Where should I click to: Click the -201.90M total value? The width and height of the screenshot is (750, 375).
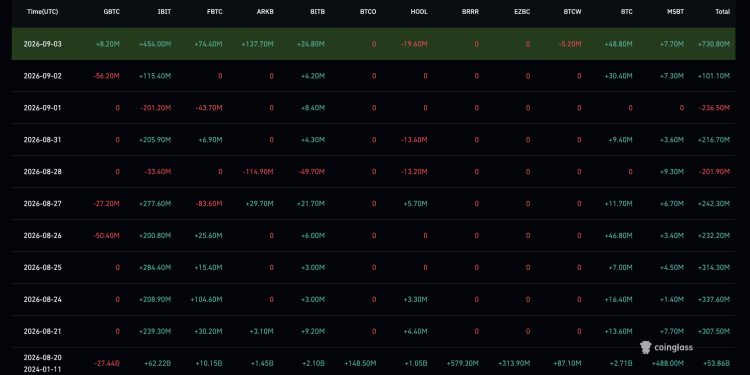point(714,172)
